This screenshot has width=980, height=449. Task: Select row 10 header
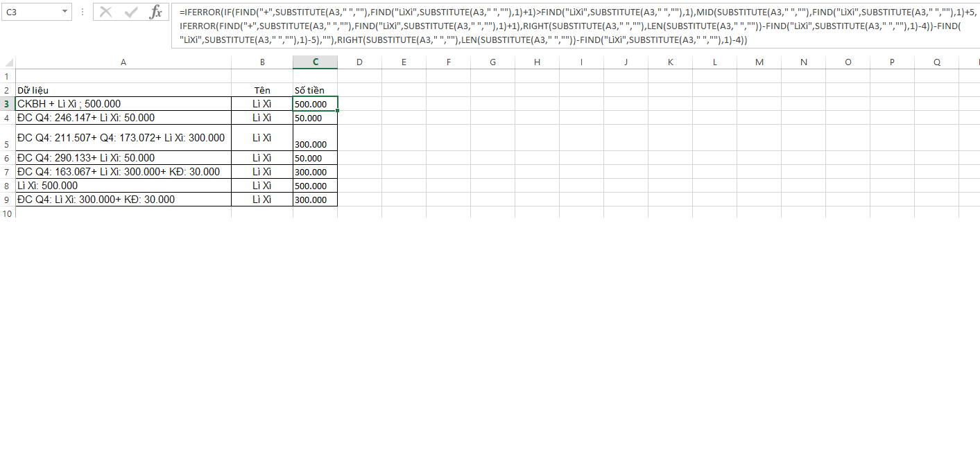point(8,213)
